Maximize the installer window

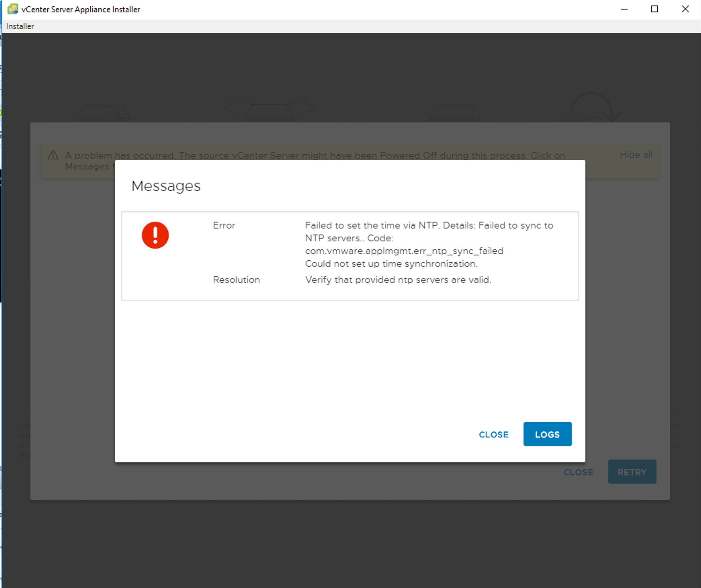654,9
